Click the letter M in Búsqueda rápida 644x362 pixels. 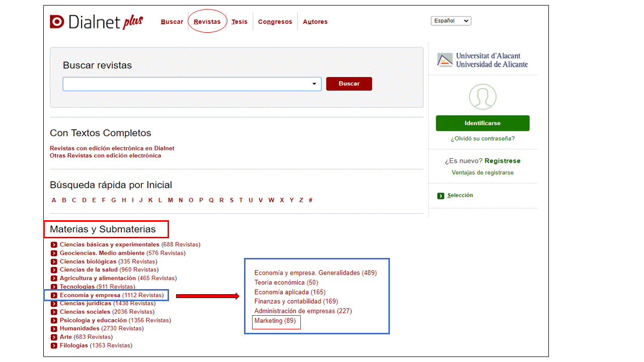coord(170,200)
